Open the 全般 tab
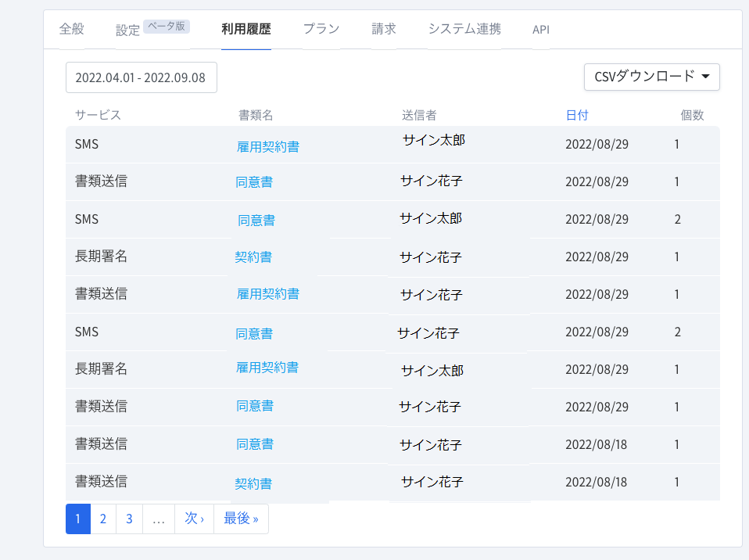 [72, 29]
